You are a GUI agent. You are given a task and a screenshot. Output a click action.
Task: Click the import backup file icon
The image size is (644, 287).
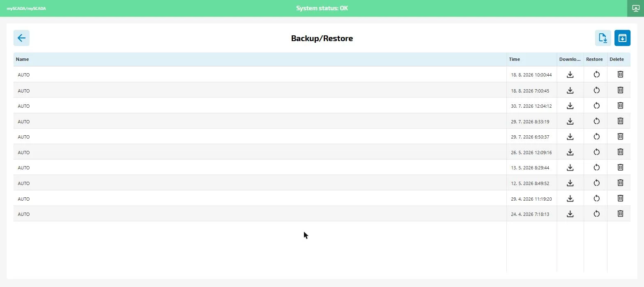pos(603,38)
